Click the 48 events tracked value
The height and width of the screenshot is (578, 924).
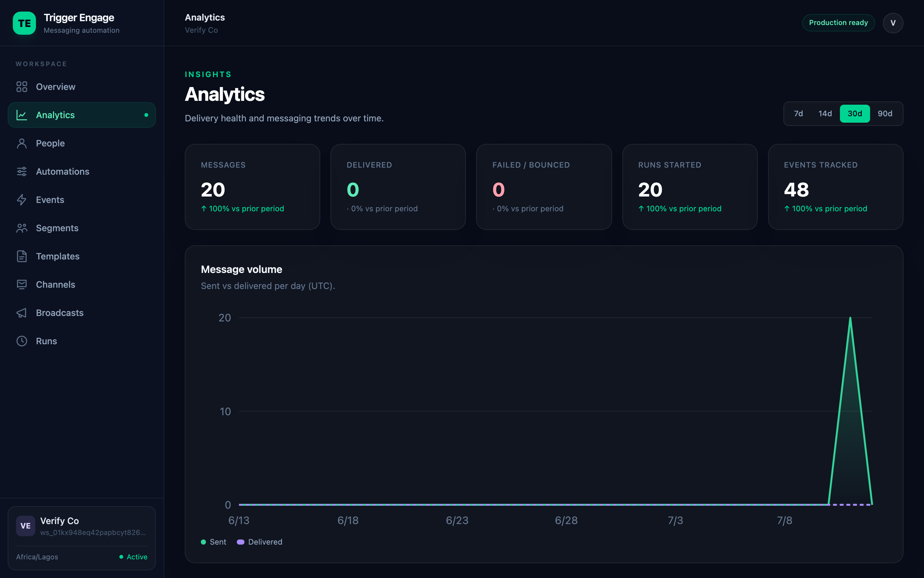[x=797, y=189]
